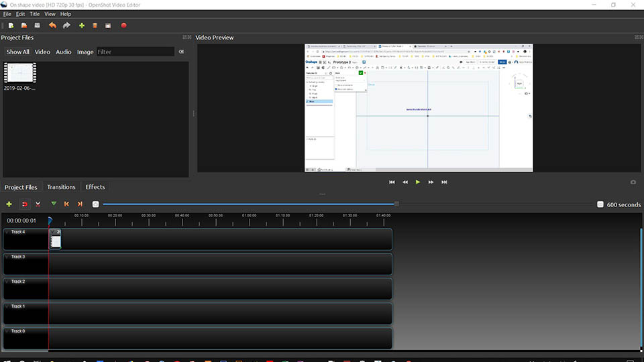Click the Filter text input field

click(x=136, y=52)
